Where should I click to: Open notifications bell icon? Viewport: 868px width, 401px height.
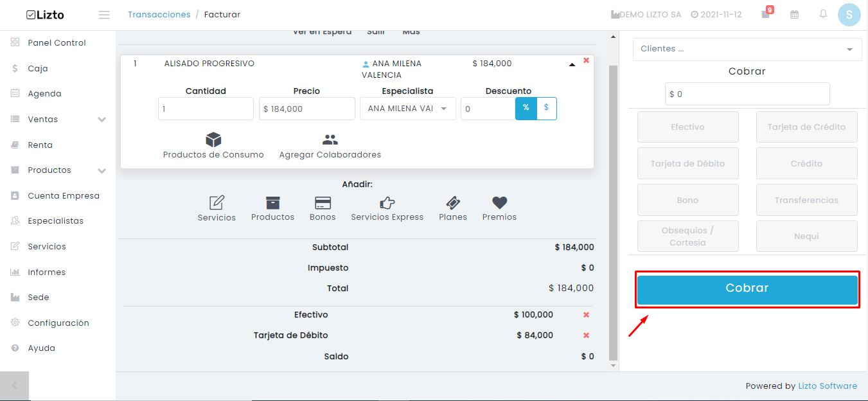823,14
